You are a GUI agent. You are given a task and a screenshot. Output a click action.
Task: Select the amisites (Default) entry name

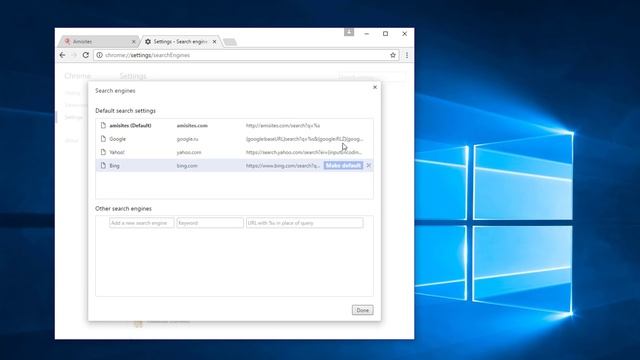130,125
